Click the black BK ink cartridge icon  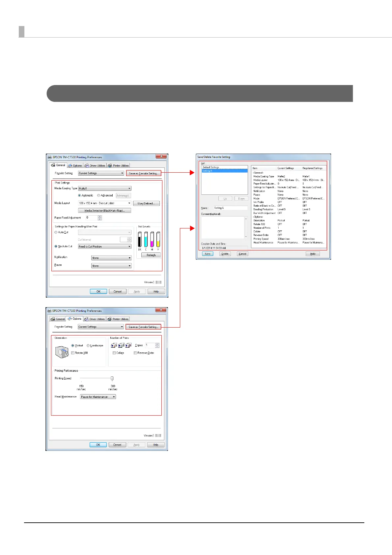pyautogui.click(x=140, y=240)
